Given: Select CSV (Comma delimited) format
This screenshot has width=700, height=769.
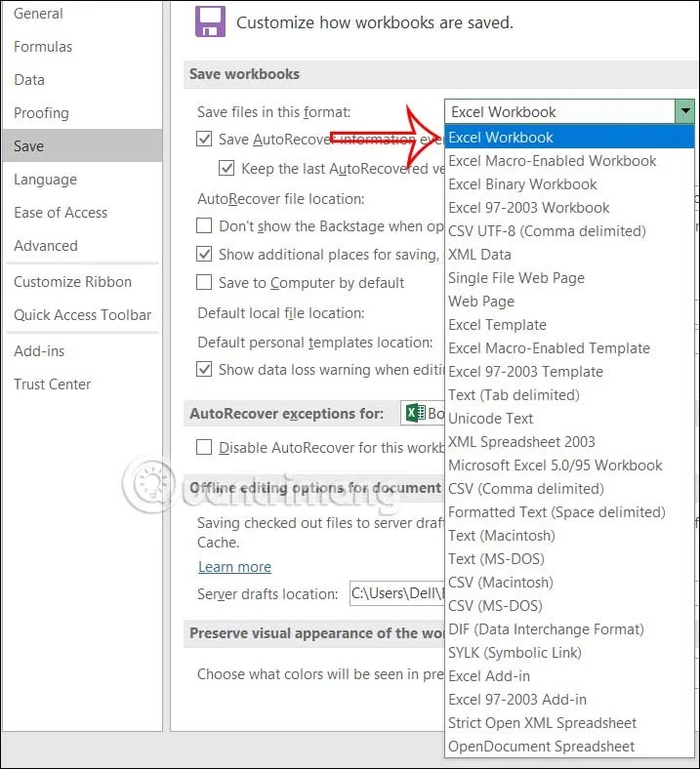Looking at the screenshot, I should click(569, 489).
